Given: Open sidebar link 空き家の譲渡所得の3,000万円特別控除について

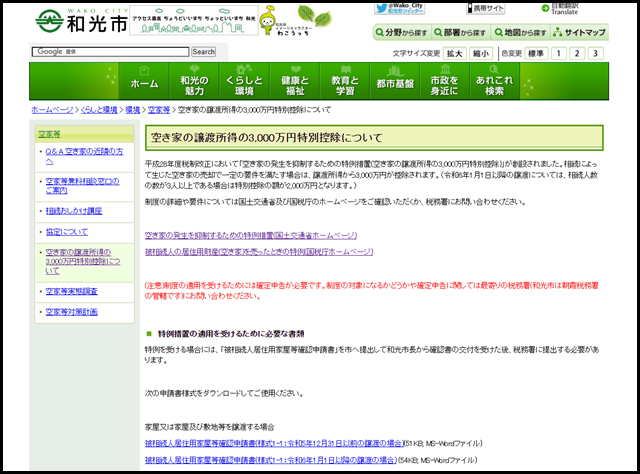Looking at the screenshot, I should coord(83,261).
